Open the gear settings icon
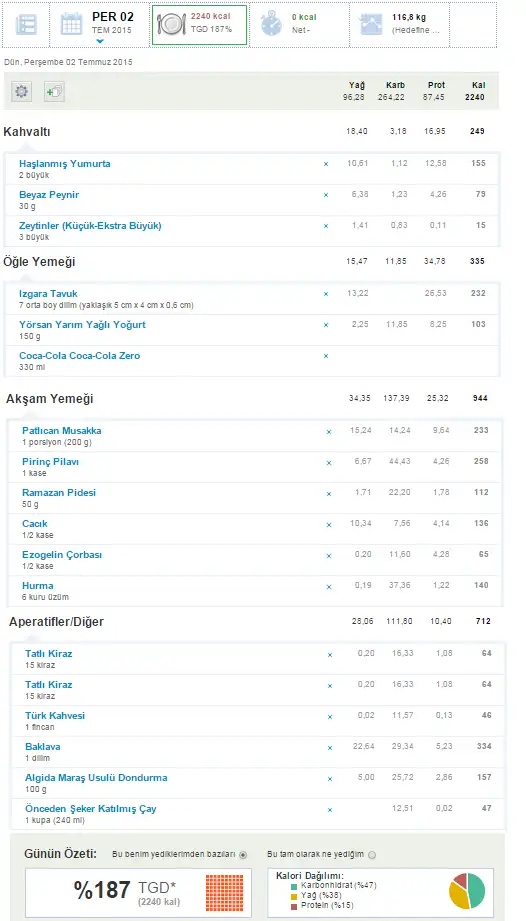Viewport: 526px width, 921px height. point(22,92)
